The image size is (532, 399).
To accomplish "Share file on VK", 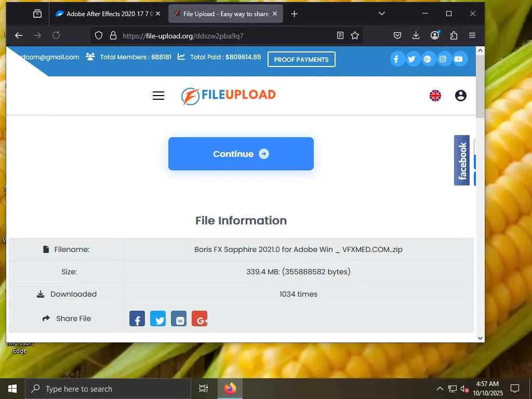I will pos(179,318).
